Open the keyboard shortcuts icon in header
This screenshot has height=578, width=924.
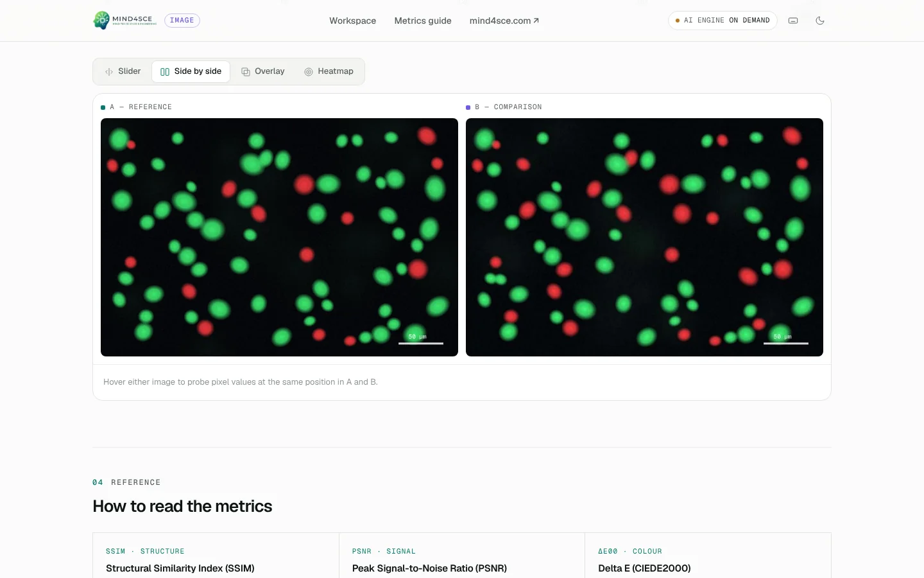tap(793, 21)
